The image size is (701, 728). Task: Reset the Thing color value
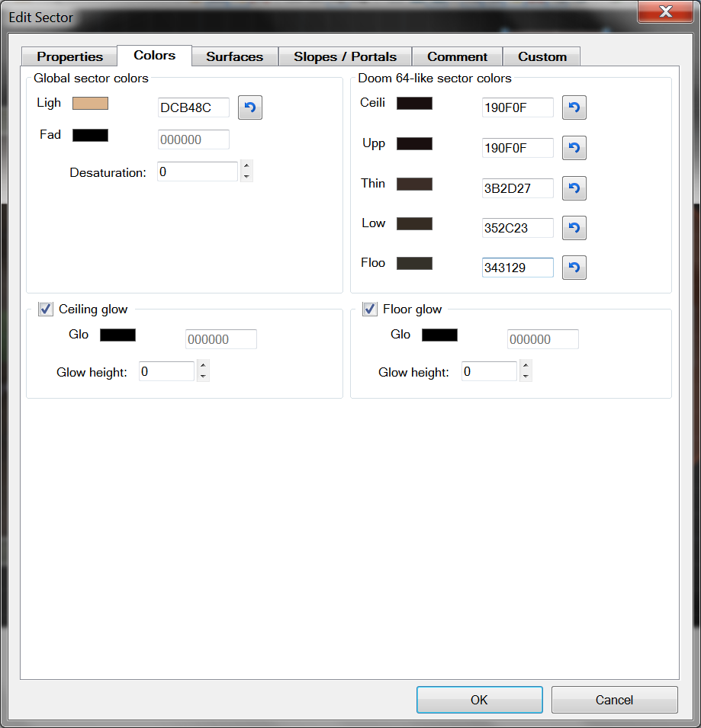click(574, 188)
